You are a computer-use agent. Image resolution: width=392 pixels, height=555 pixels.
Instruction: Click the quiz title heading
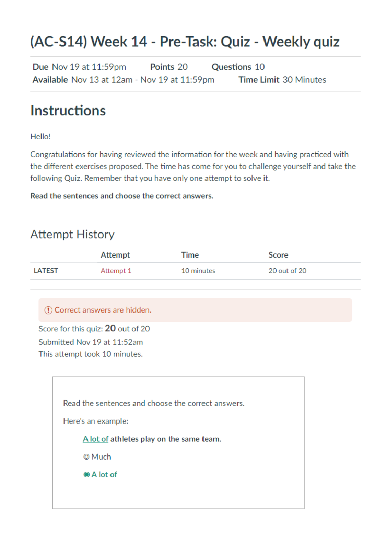(185, 41)
